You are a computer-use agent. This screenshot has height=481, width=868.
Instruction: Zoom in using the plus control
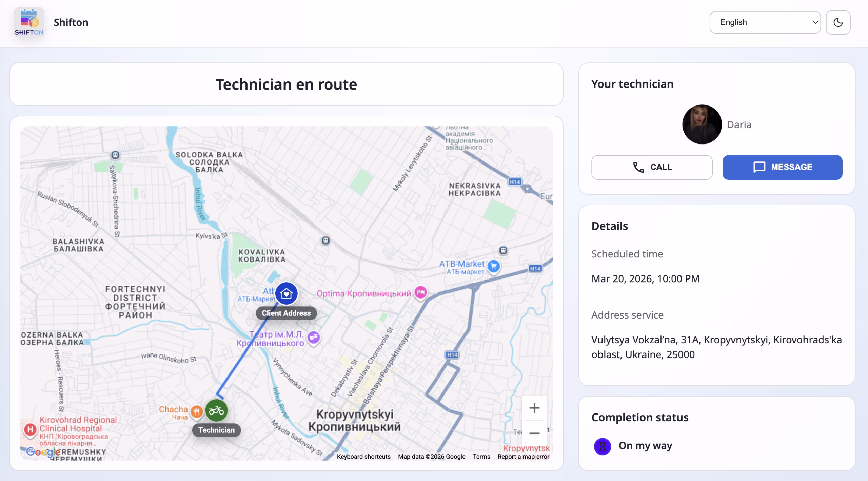click(x=535, y=408)
